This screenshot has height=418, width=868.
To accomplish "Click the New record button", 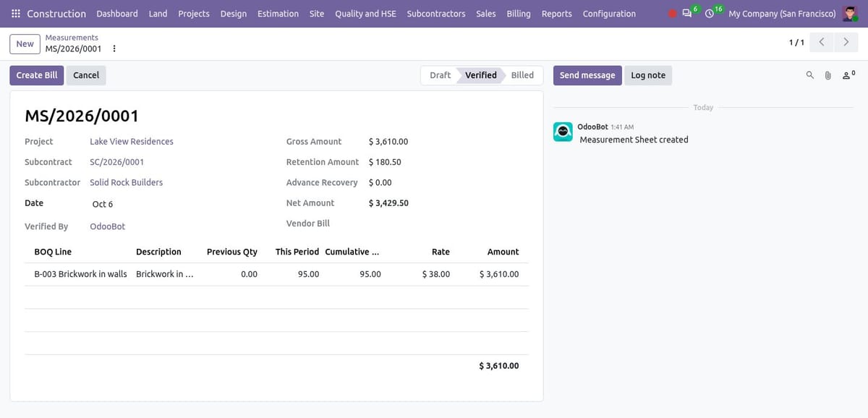I will (25, 44).
